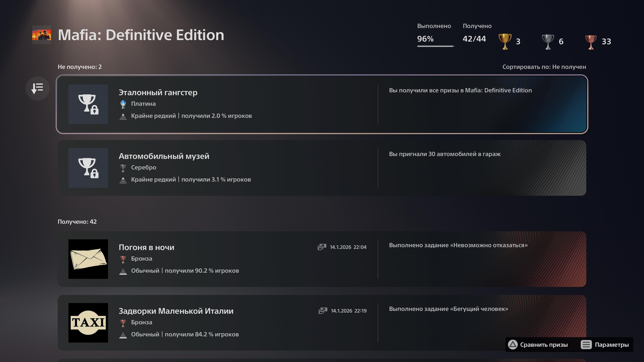Select the Автомобильный музей trophy title
This screenshot has height=362, width=644.
point(164,156)
